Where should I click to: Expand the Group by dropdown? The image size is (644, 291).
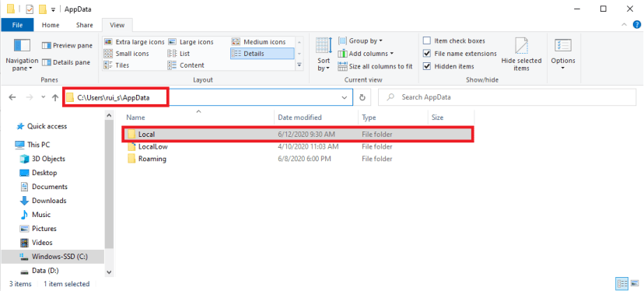(361, 40)
